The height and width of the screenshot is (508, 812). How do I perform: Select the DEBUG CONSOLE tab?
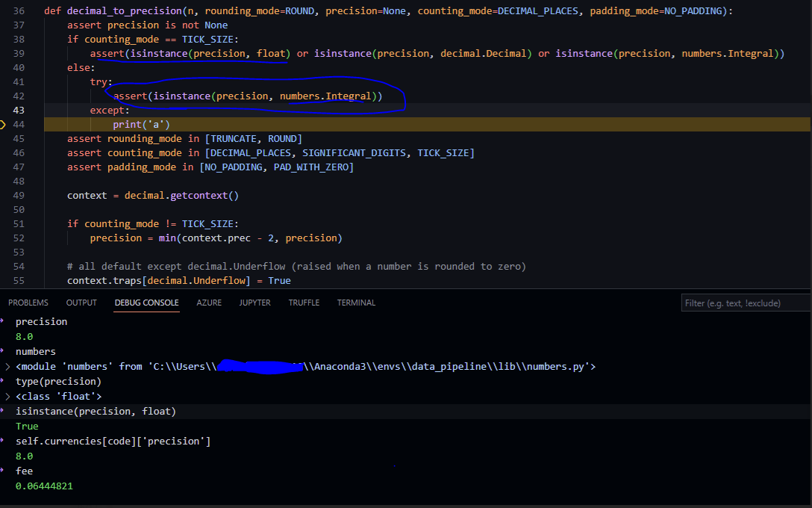[146, 303]
